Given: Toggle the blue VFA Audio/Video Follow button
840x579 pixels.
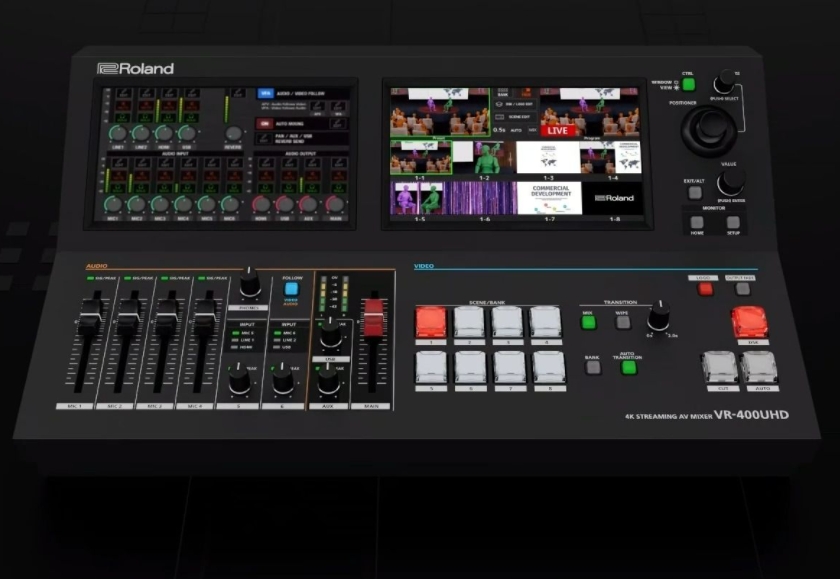Looking at the screenshot, I should [x=265, y=93].
